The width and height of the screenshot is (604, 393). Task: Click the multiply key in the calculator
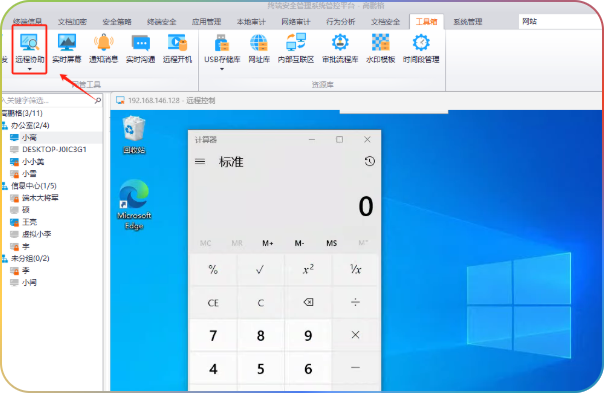coord(355,335)
